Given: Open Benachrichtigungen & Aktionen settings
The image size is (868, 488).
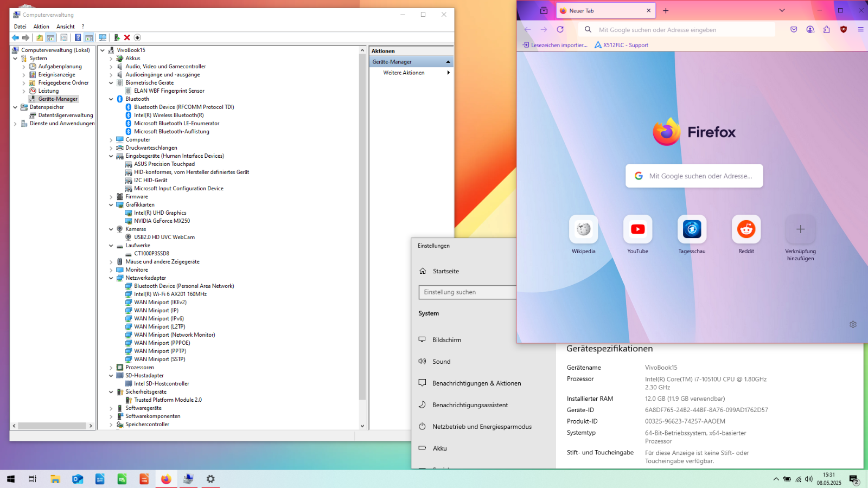Looking at the screenshot, I should pyautogui.click(x=476, y=383).
